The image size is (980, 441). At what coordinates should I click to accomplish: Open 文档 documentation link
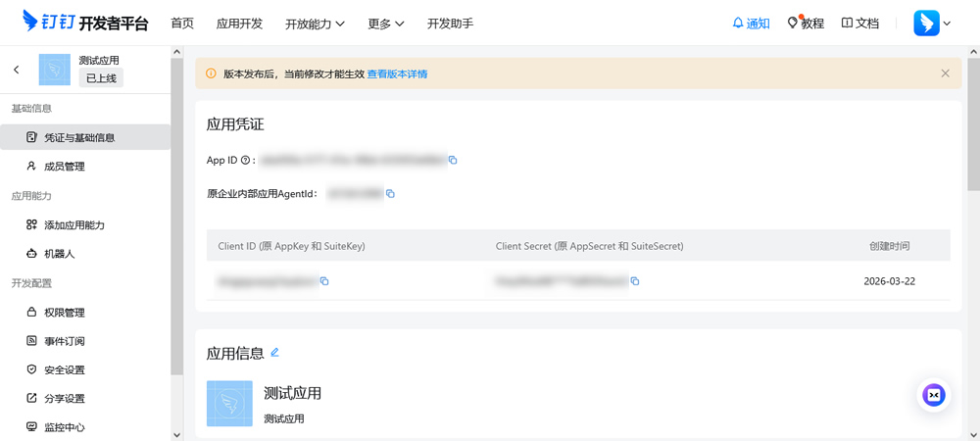[x=859, y=24]
